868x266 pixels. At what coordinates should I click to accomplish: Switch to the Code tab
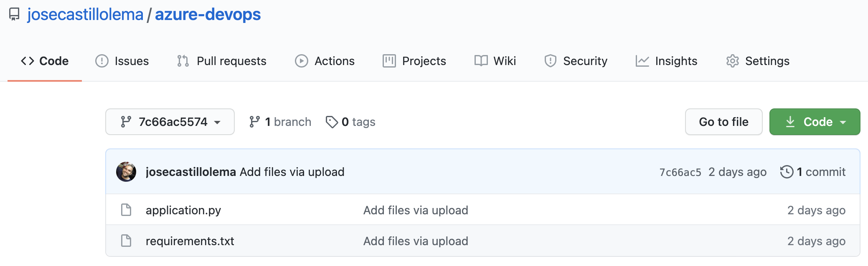[45, 61]
